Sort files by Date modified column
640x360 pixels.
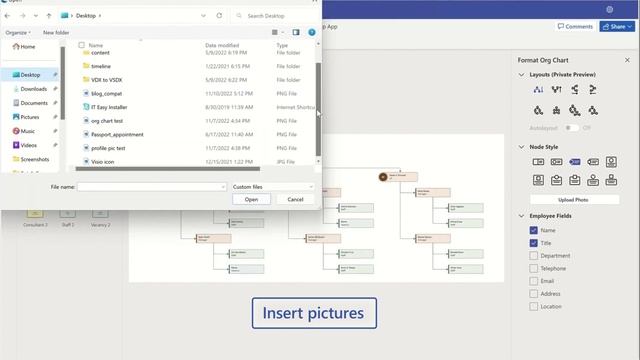(222, 45)
